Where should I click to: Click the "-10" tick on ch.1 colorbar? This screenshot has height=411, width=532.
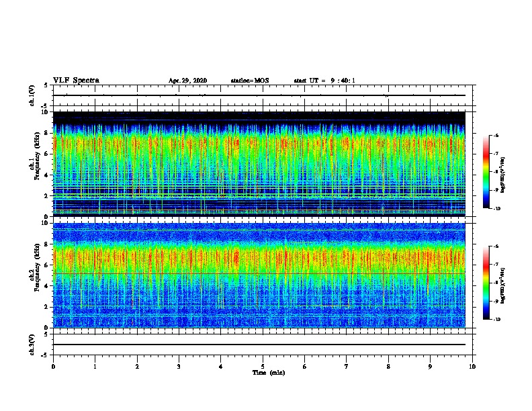496,209
